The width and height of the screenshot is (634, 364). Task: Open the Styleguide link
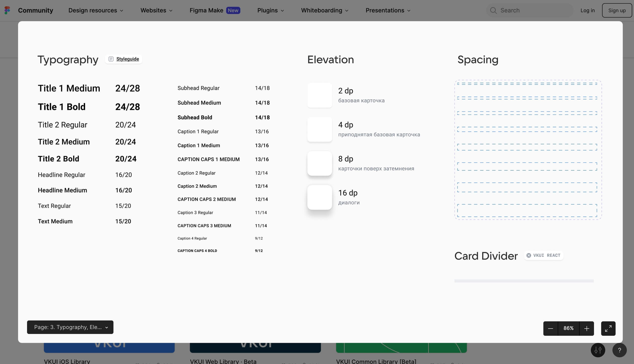(x=128, y=59)
